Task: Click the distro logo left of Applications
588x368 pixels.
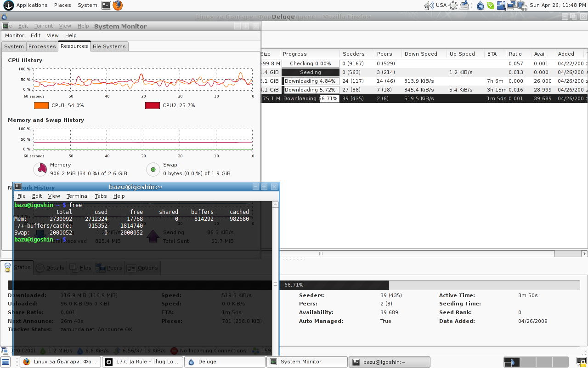Action: pyautogui.click(x=8, y=6)
